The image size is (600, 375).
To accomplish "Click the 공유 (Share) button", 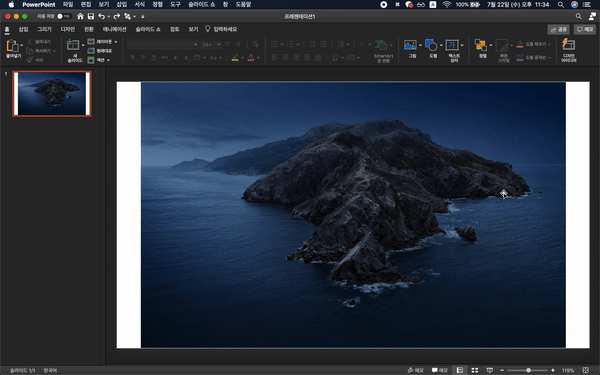I will [558, 29].
